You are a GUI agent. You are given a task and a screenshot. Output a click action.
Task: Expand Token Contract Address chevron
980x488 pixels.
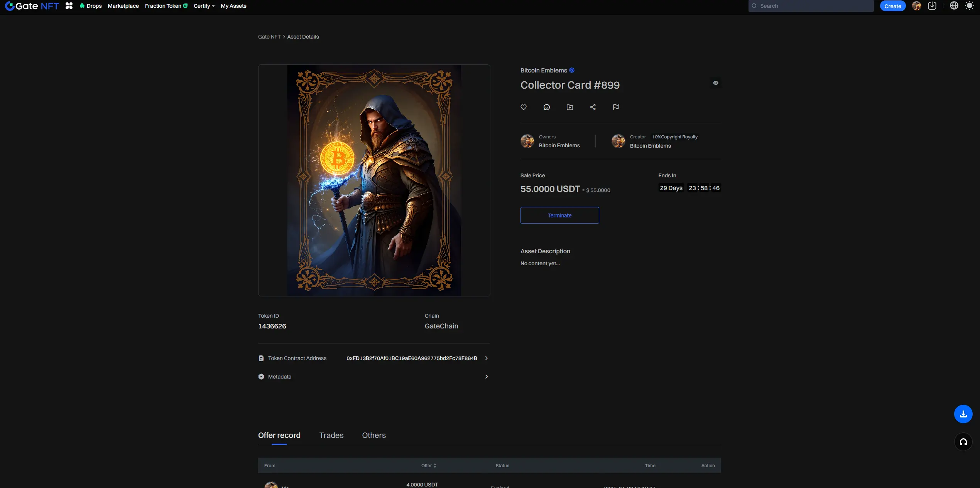point(487,358)
